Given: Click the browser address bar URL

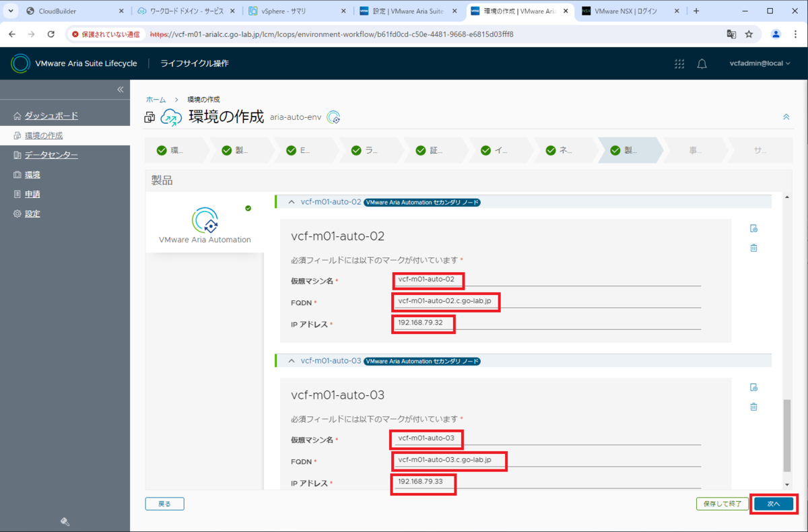Looking at the screenshot, I should (331, 34).
